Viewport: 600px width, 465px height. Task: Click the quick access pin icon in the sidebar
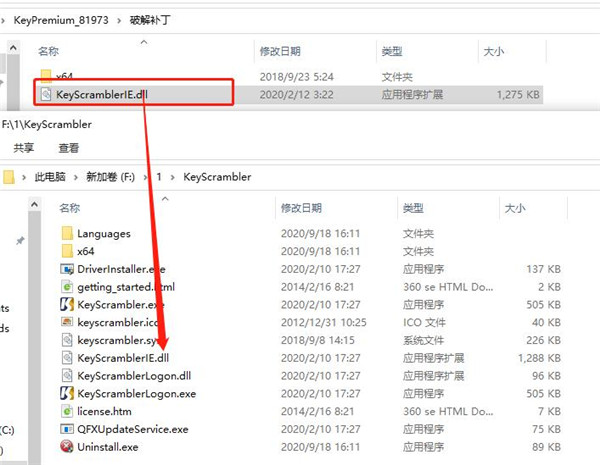click(20, 241)
